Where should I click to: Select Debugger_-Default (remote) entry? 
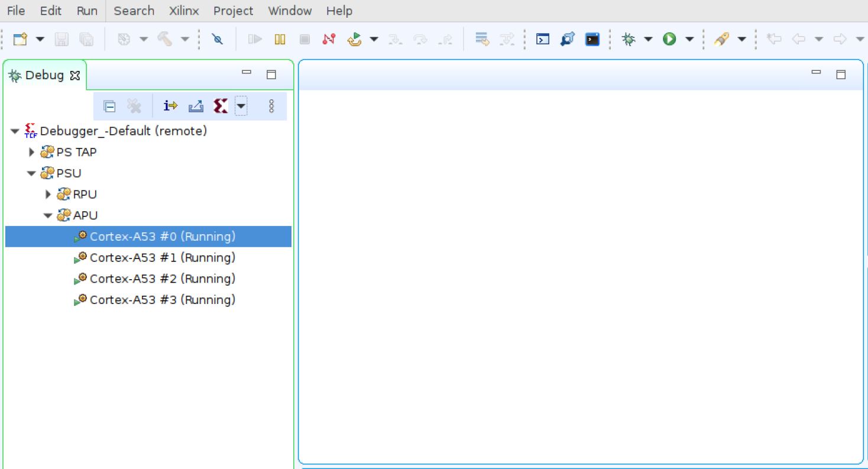[x=123, y=131]
